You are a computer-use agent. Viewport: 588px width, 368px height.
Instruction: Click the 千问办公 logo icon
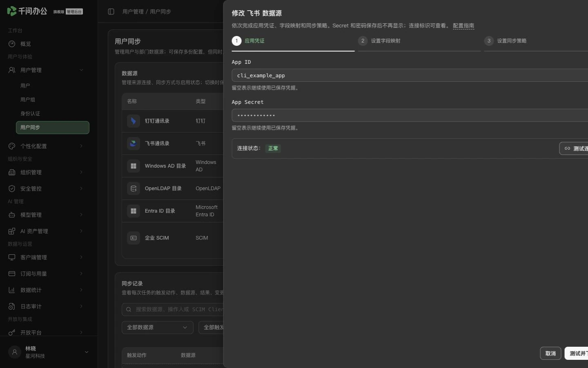[x=12, y=11]
